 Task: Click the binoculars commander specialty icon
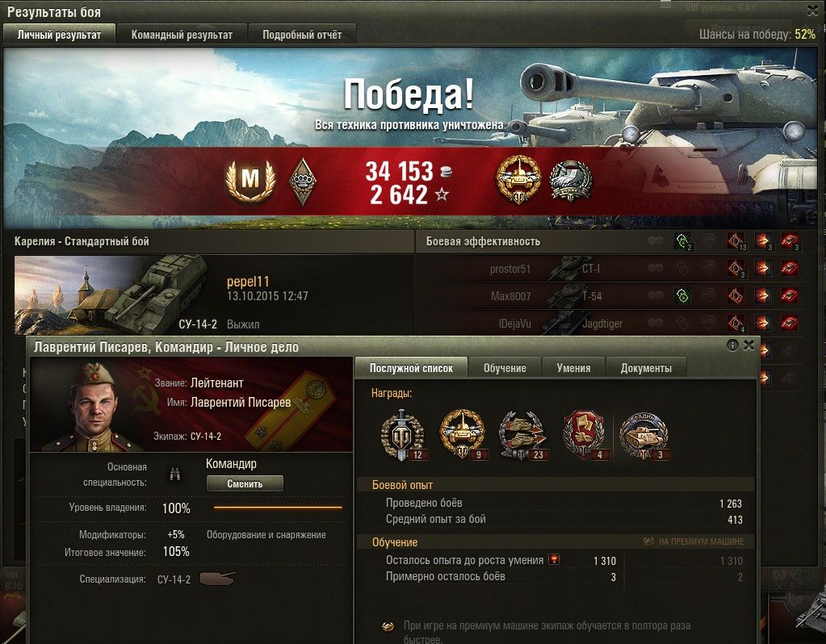[175, 474]
